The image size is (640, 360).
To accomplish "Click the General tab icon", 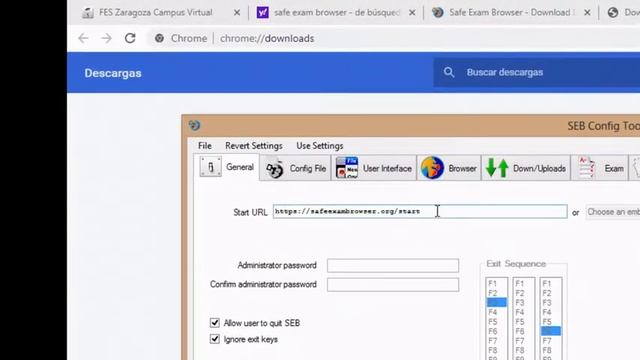I will (x=211, y=167).
